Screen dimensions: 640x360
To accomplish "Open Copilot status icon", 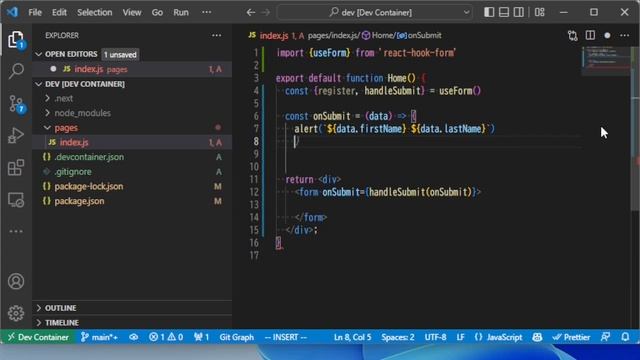I will click(x=537, y=337).
